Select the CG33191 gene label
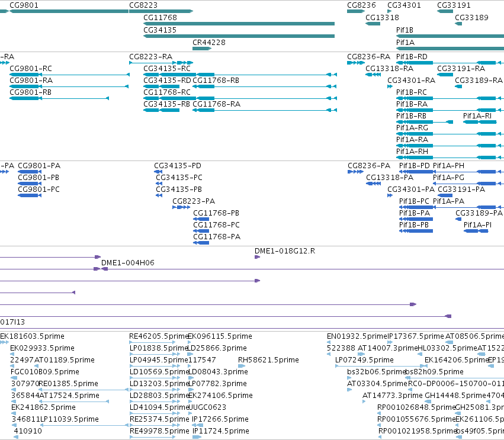 (x=454, y=5)
